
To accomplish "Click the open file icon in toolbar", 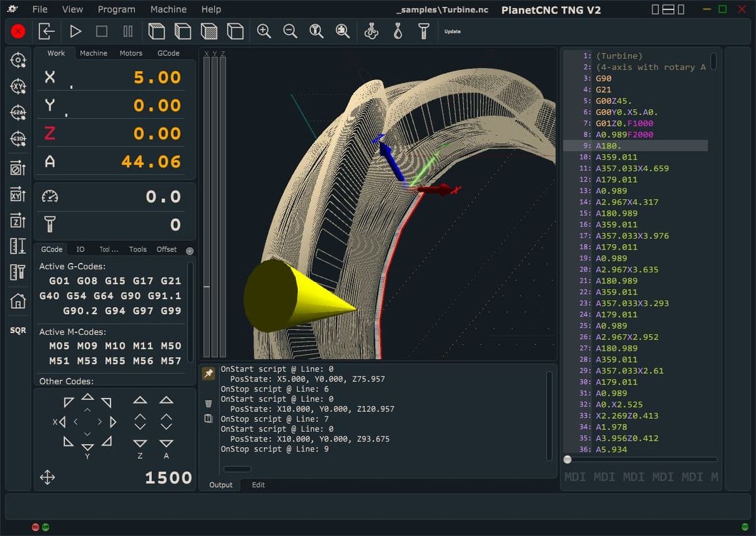I will [x=46, y=32].
